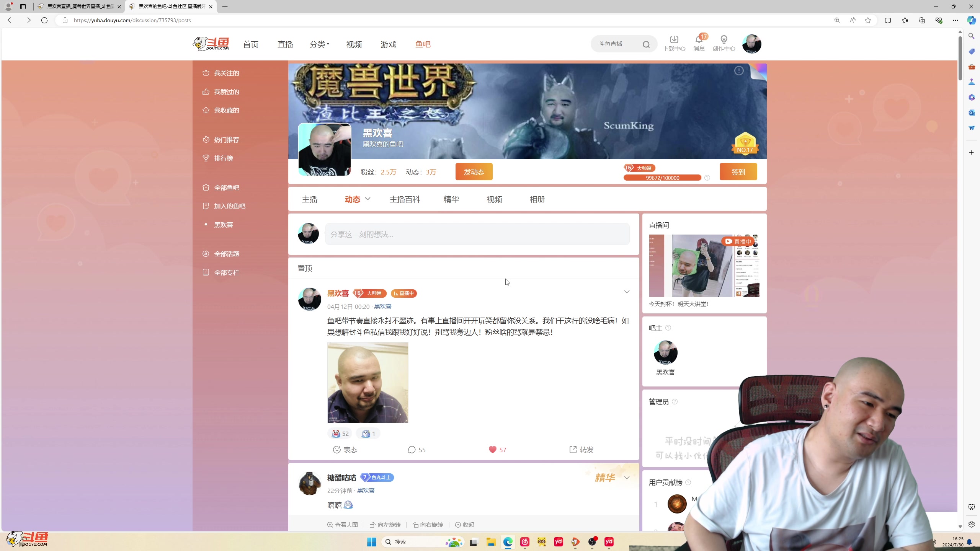Switch to the 精华 tab
The image size is (980, 551).
pyautogui.click(x=451, y=199)
